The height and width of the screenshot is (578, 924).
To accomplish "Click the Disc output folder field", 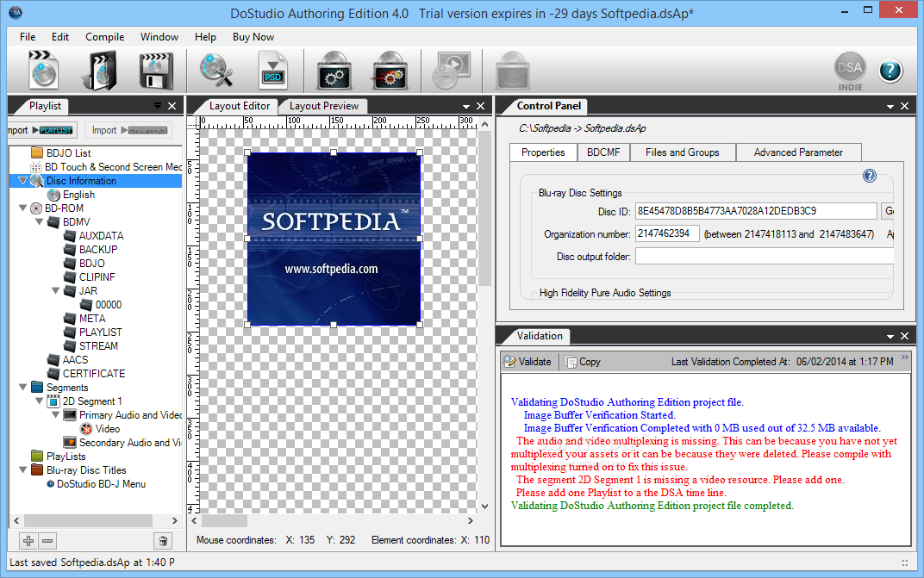I will 765,257.
